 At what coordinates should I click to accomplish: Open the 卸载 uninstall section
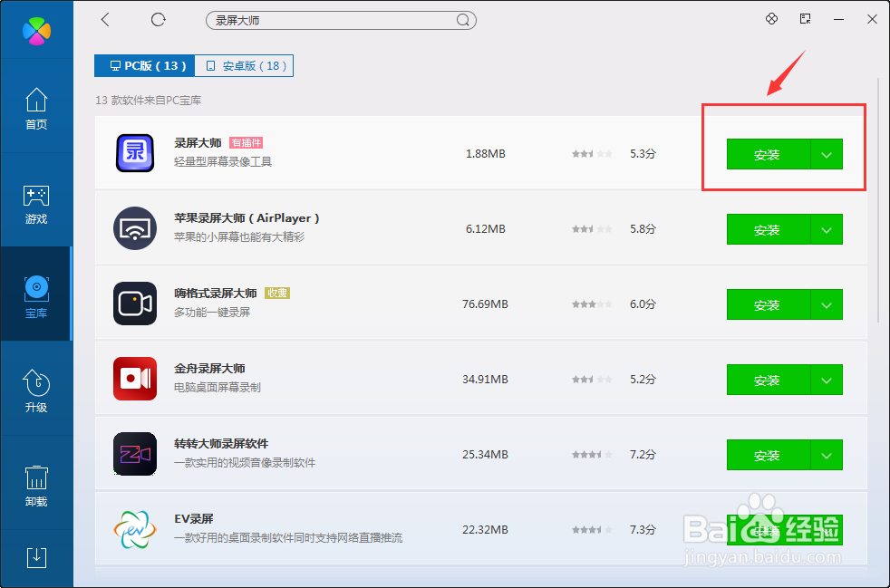[x=36, y=486]
